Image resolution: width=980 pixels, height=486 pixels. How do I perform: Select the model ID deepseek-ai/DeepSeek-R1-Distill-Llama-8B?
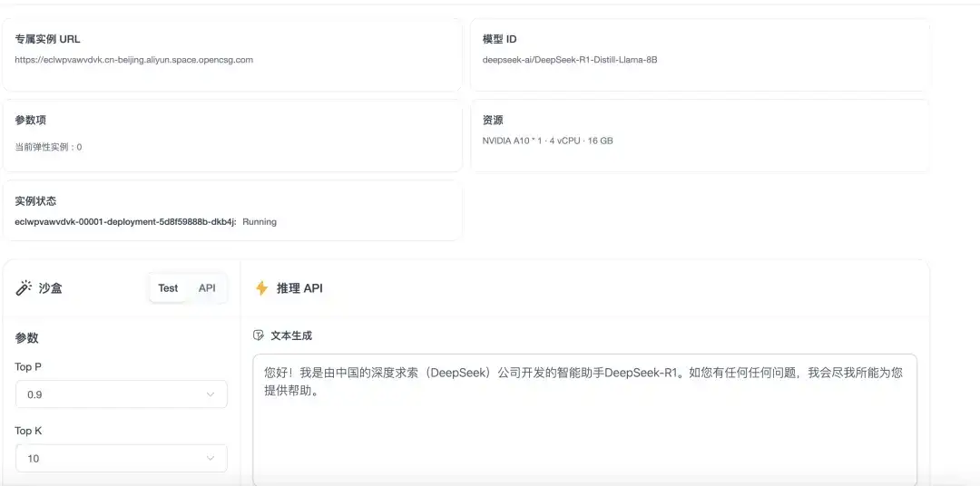(569, 60)
